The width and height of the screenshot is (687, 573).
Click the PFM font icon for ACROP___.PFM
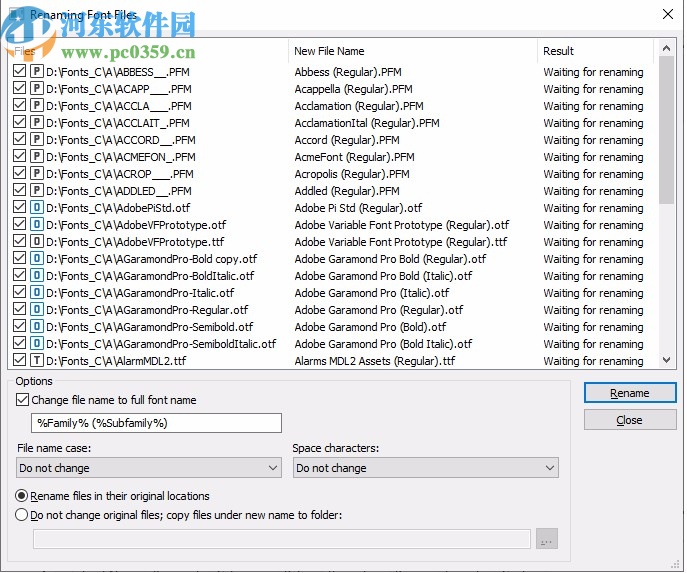[37, 173]
